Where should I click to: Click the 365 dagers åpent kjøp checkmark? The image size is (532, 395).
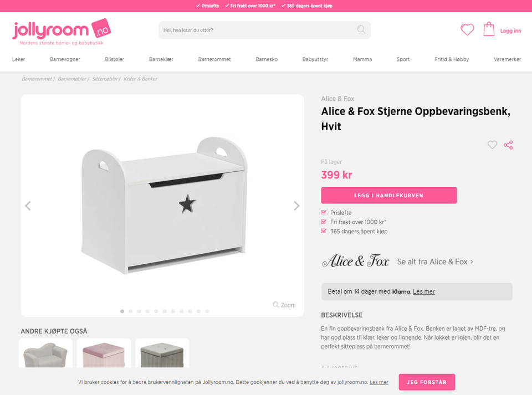tap(323, 231)
